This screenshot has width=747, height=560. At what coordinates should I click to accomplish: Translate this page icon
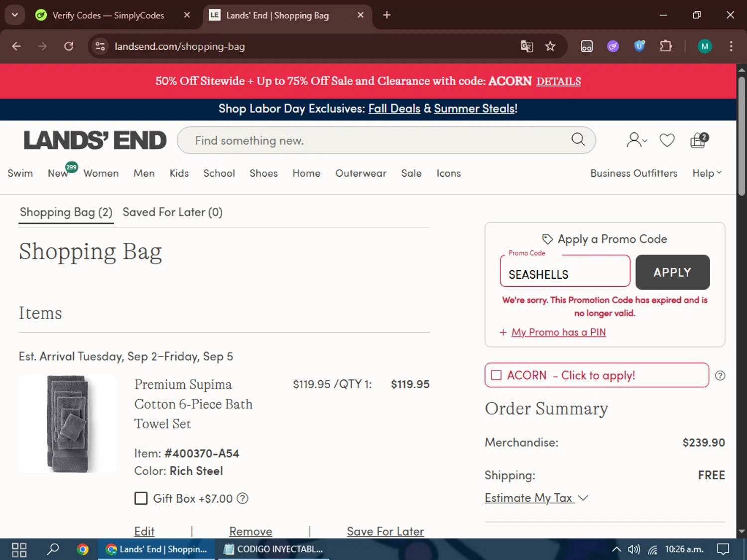[x=526, y=46]
